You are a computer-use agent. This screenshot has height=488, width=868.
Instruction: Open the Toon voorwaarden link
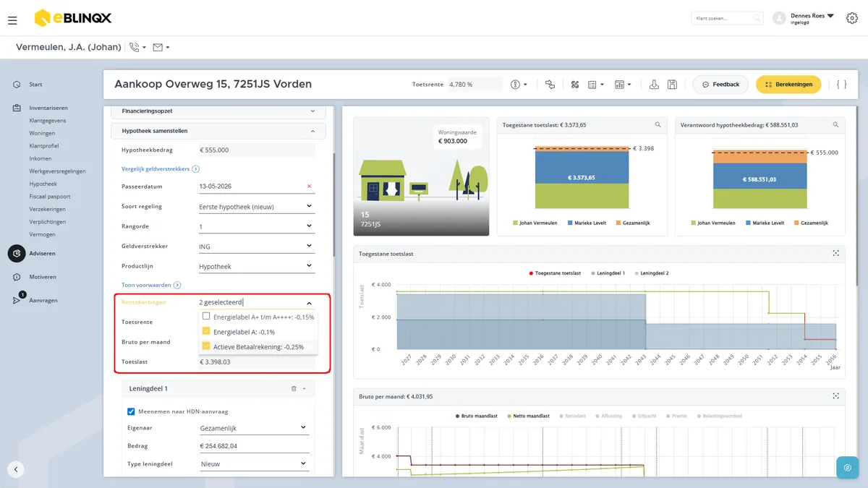[151, 286]
